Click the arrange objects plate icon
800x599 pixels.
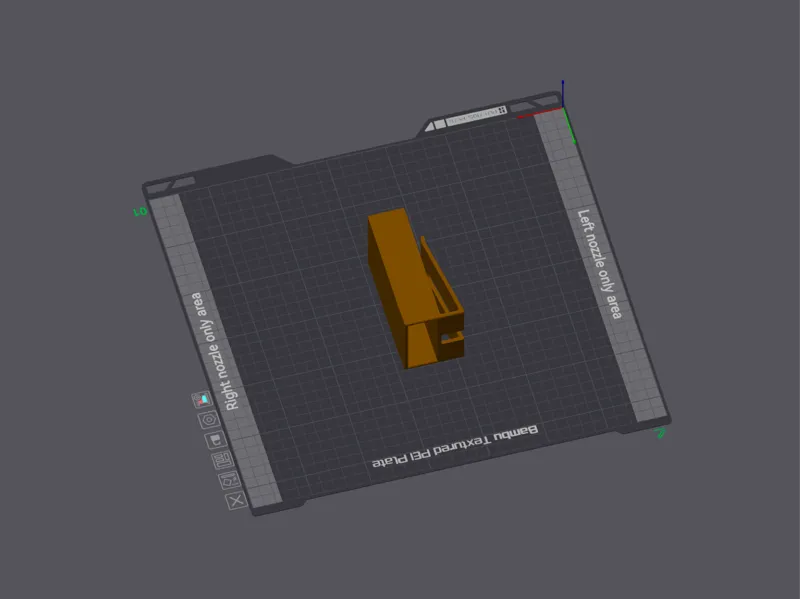click(x=222, y=460)
